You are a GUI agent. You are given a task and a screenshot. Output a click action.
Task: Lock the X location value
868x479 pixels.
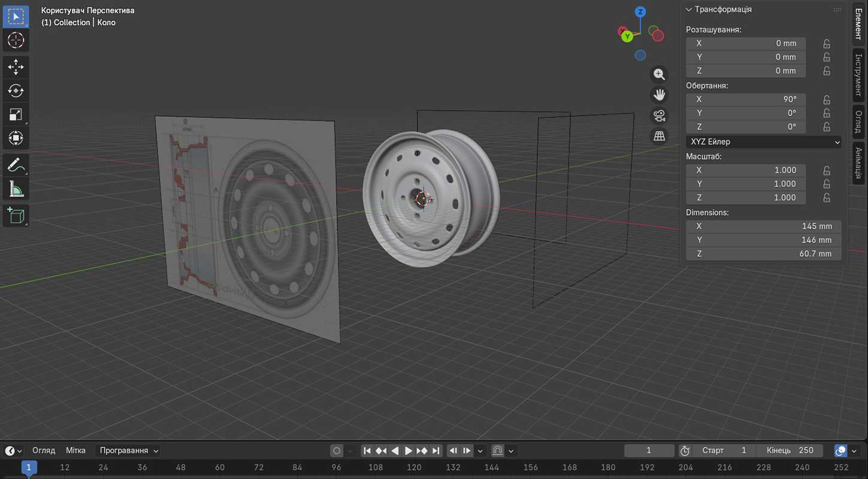tap(827, 44)
